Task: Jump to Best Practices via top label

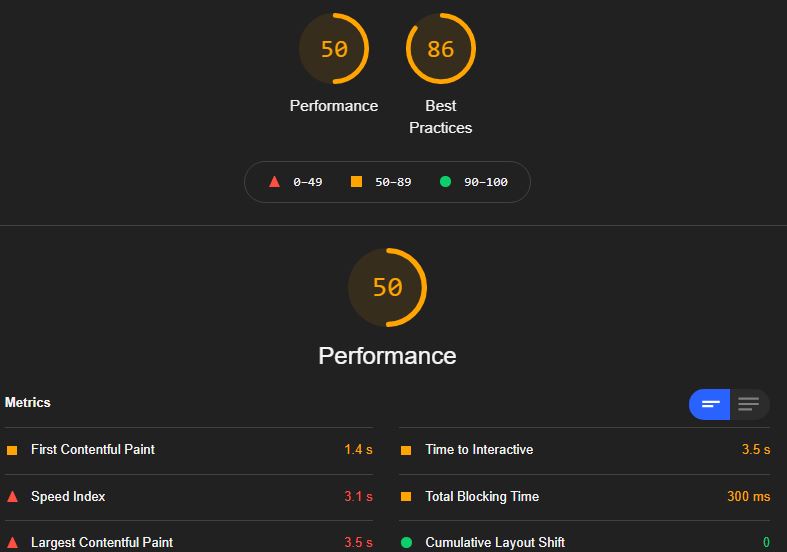Action: tap(441, 117)
